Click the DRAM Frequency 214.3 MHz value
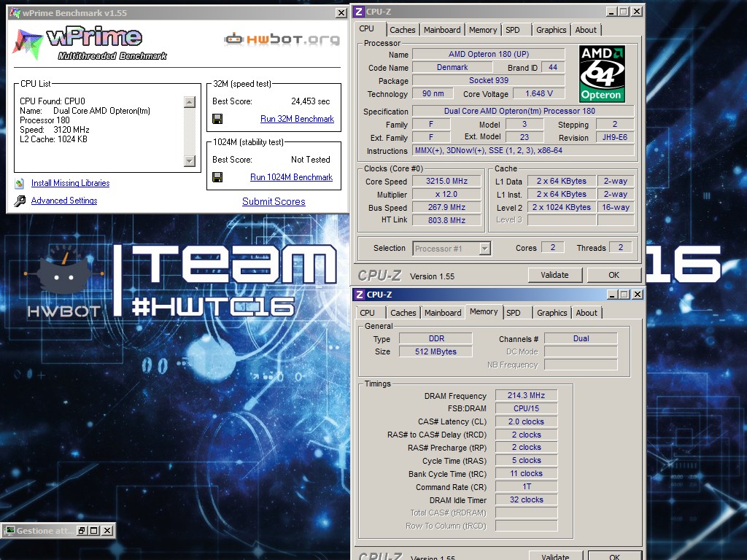The image size is (747, 560). coord(526,396)
